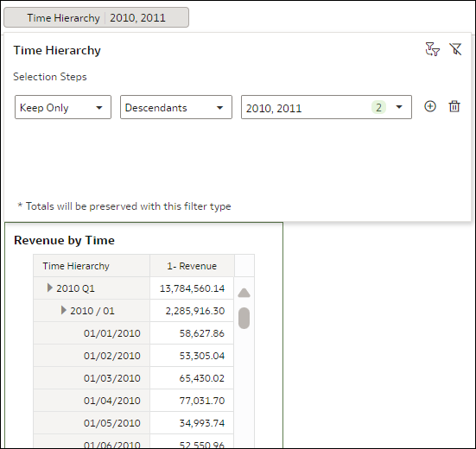
Task: Click the Time Hierarchy filter chip
Action: pos(96,17)
